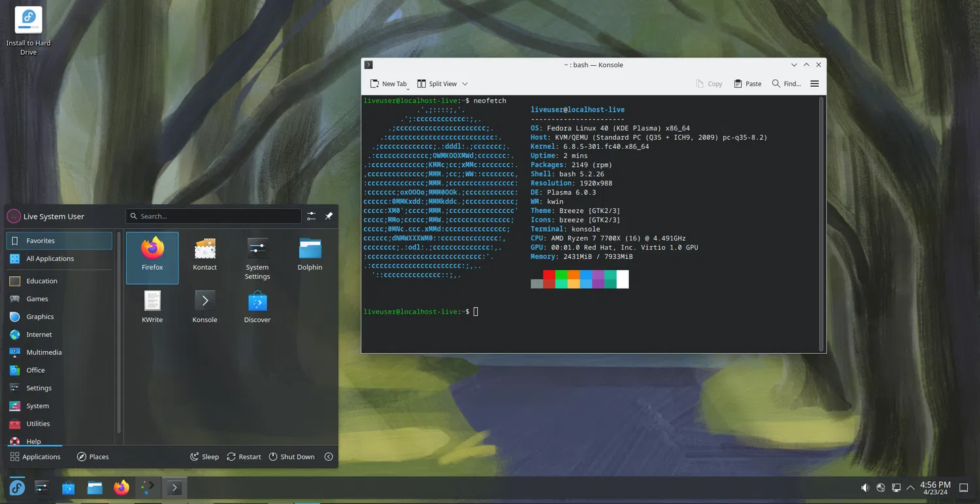
Task: Open the volume control in the system tray
Action: [x=865, y=488]
